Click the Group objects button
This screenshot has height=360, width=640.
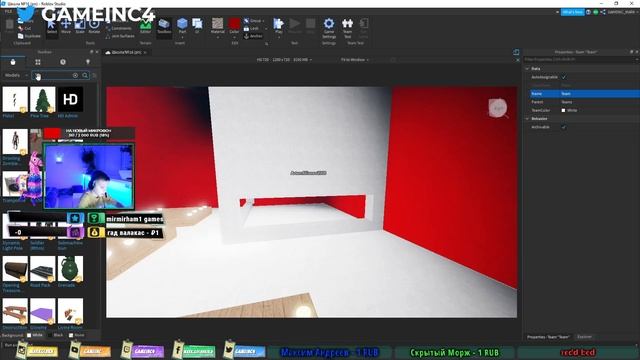[254, 20]
